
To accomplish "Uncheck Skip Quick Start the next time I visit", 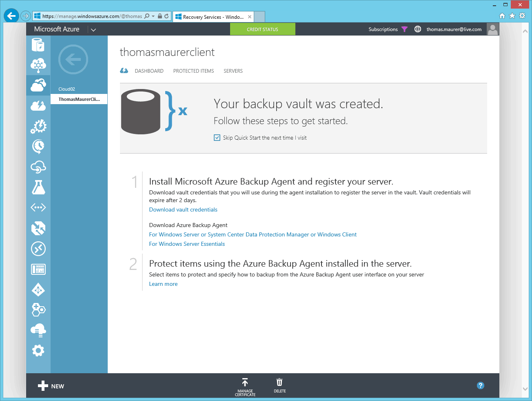I will pyautogui.click(x=217, y=138).
